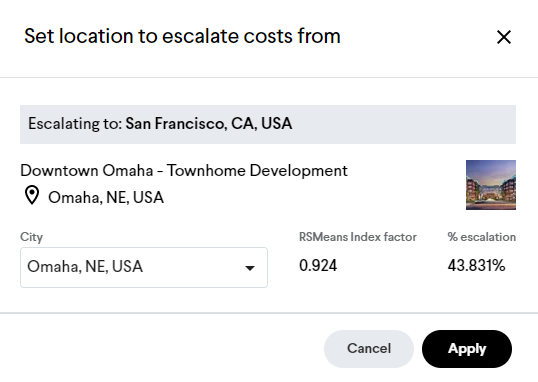Click the gray 'Escalating to' banner
Screen dimensions: 538x382
(x=268, y=124)
